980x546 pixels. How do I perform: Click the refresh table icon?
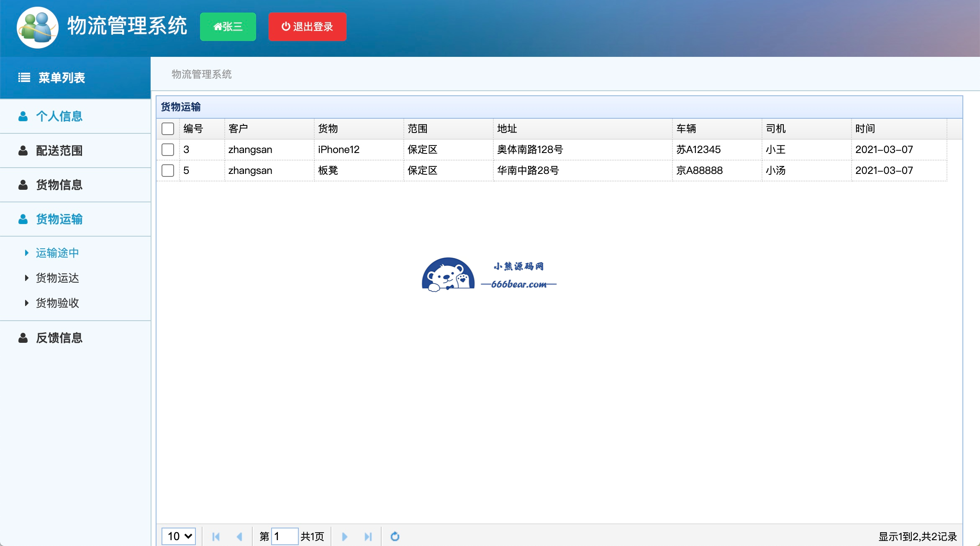(x=395, y=536)
